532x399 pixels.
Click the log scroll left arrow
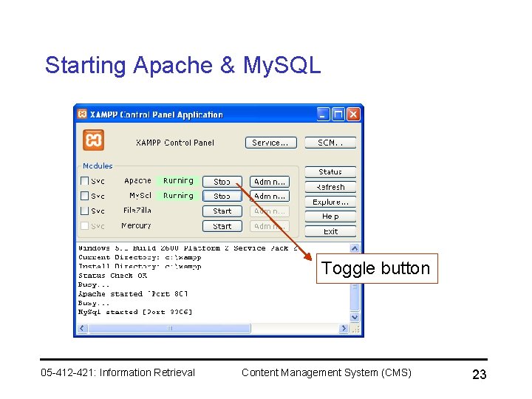pos(82,328)
